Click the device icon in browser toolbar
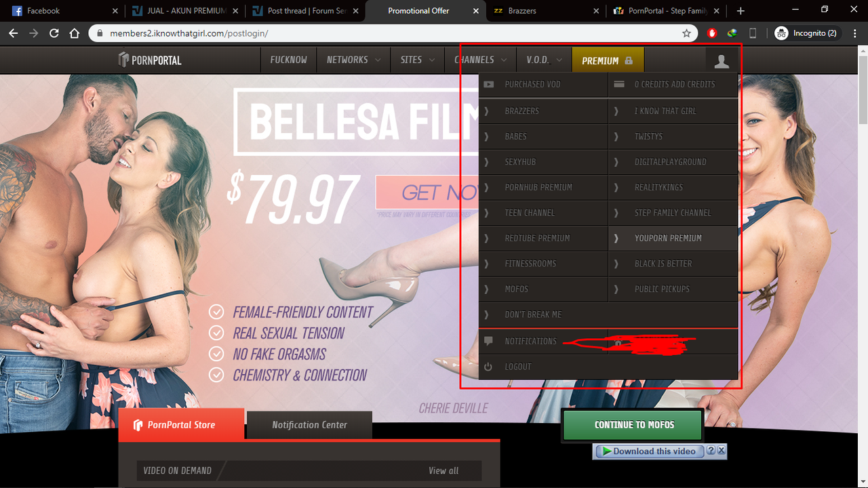 [753, 33]
